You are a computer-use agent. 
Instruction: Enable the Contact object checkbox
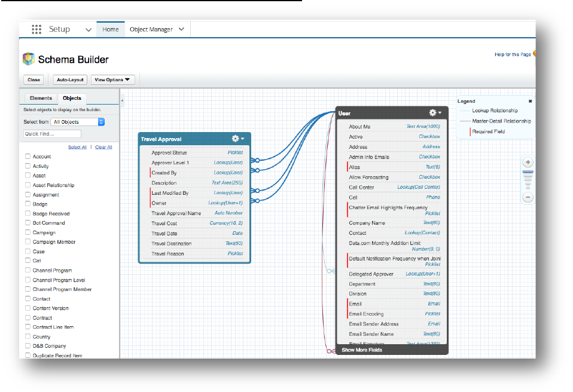click(28, 299)
